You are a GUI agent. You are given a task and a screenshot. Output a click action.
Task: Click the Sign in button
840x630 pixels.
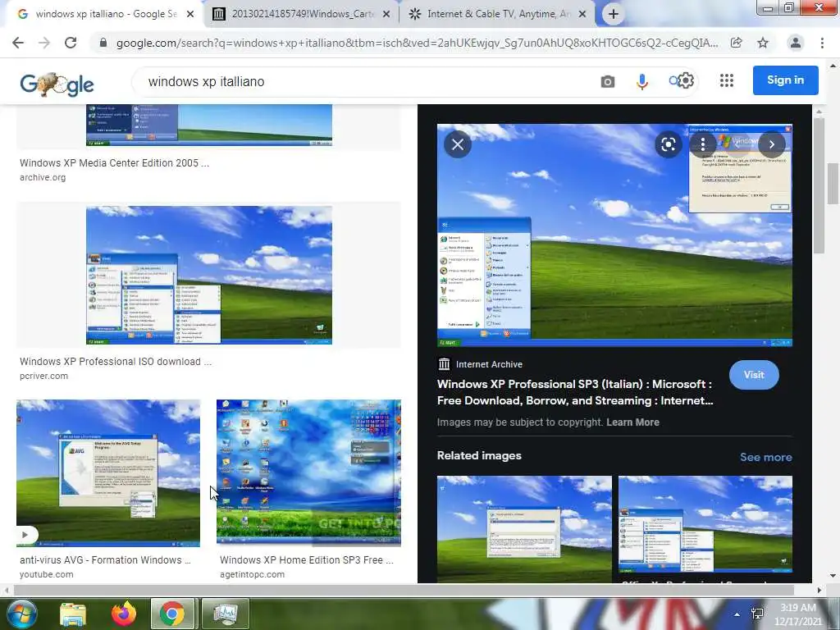tap(785, 80)
